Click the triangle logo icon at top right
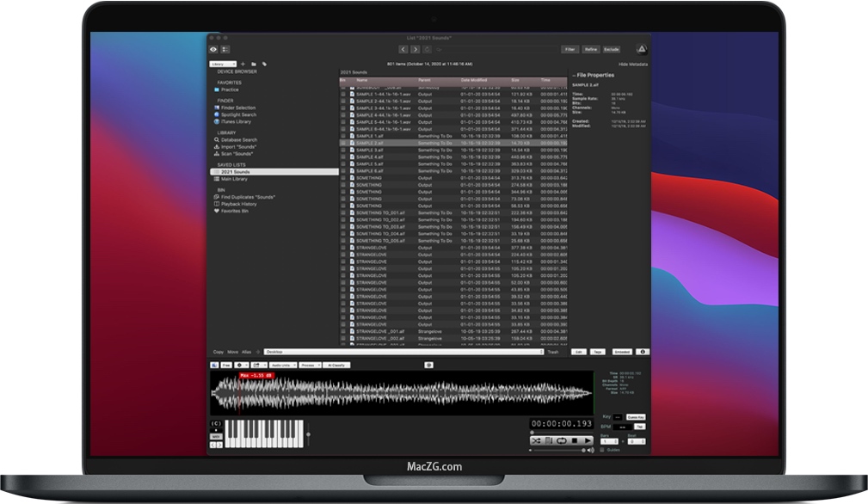Image resolution: width=868 pixels, height=504 pixels. point(642,50)
